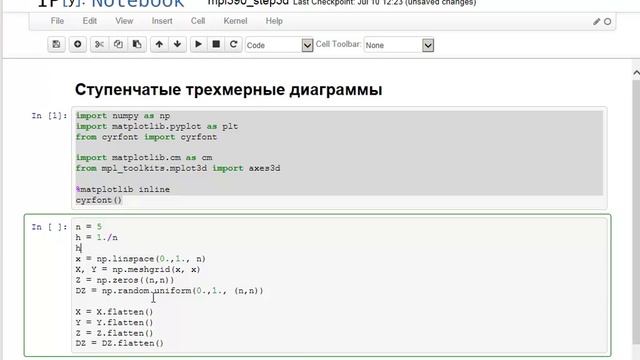Screen dimensions: 640x360
Task: Open the cell type dropdown showing Code
Action: (x=279, y=45)
